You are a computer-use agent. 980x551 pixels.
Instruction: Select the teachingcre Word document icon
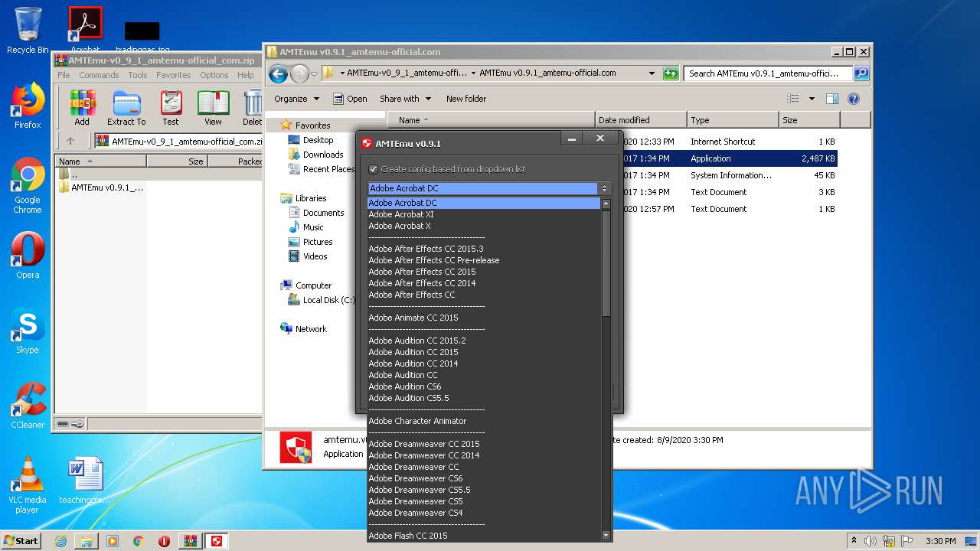pyautogui.click(x=85, y=481)
